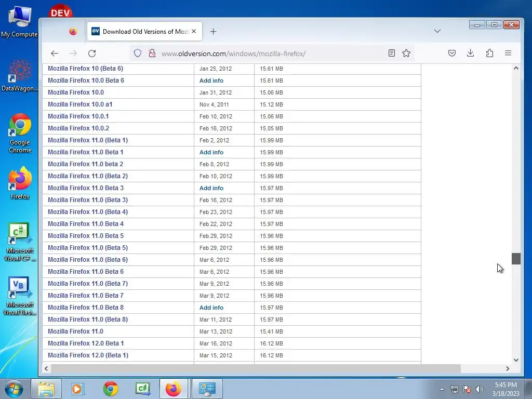Bookmark this page with the star icon
Viewport: 532px width, 399px height.
click(406, 53)
